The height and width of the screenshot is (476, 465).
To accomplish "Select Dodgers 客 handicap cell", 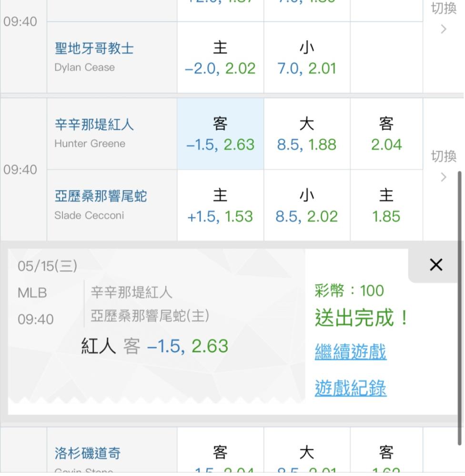I will [220, 451].
